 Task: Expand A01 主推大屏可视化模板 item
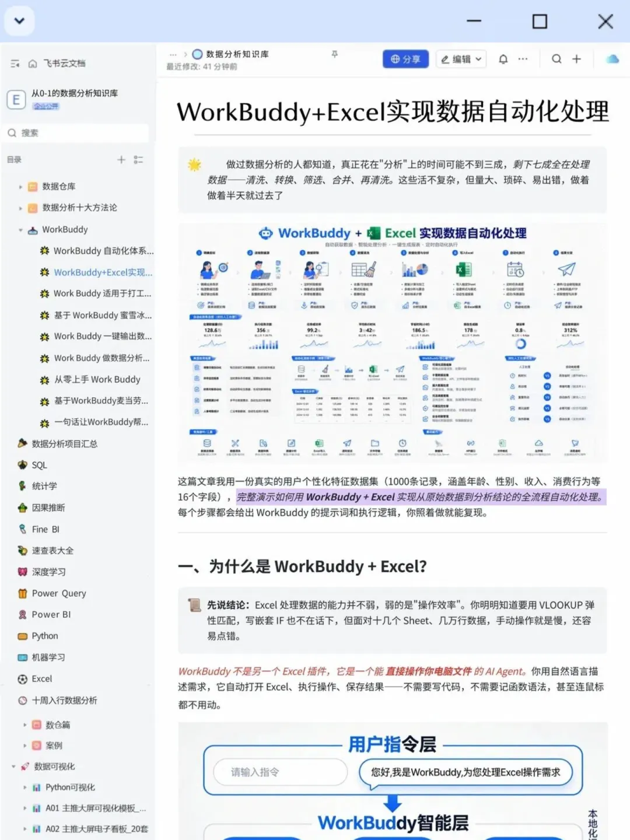point(25,808)
